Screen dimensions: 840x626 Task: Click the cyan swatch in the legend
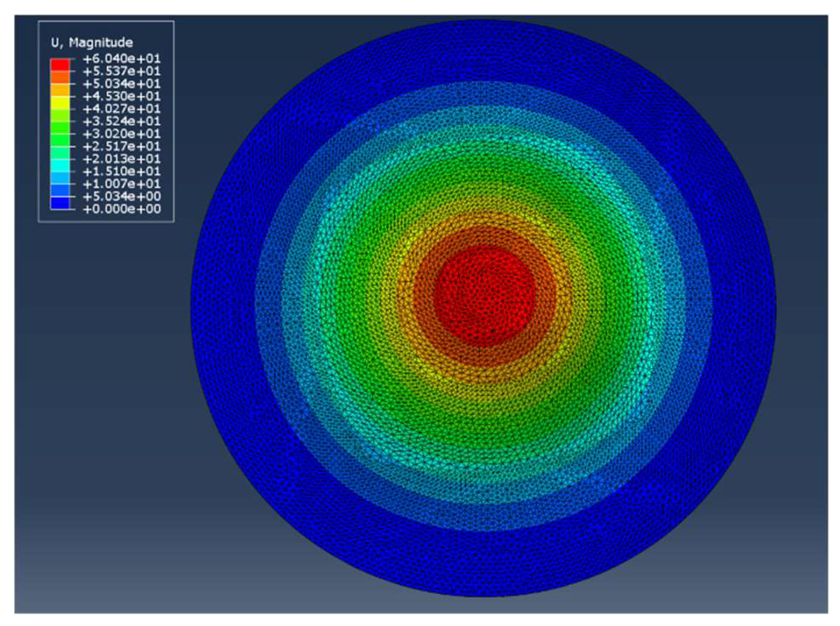(x=60, y=165)
